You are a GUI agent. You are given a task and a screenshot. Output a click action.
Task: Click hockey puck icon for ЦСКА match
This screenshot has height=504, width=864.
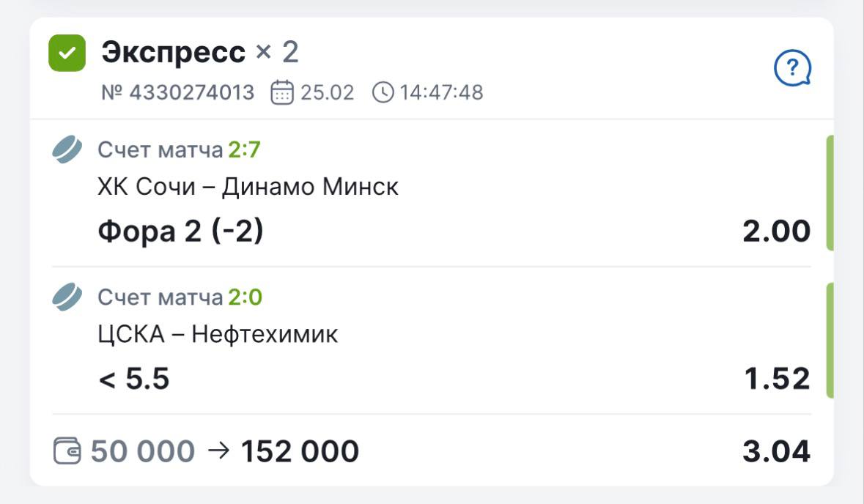67,297
